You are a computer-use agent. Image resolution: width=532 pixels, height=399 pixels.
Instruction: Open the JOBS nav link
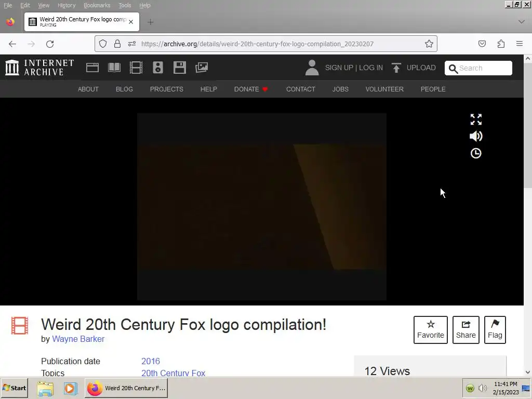340,89
